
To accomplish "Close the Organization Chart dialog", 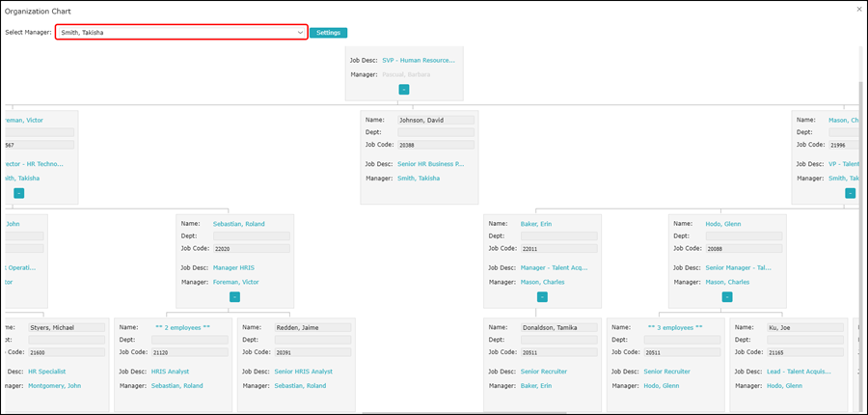I will point(859,9).
